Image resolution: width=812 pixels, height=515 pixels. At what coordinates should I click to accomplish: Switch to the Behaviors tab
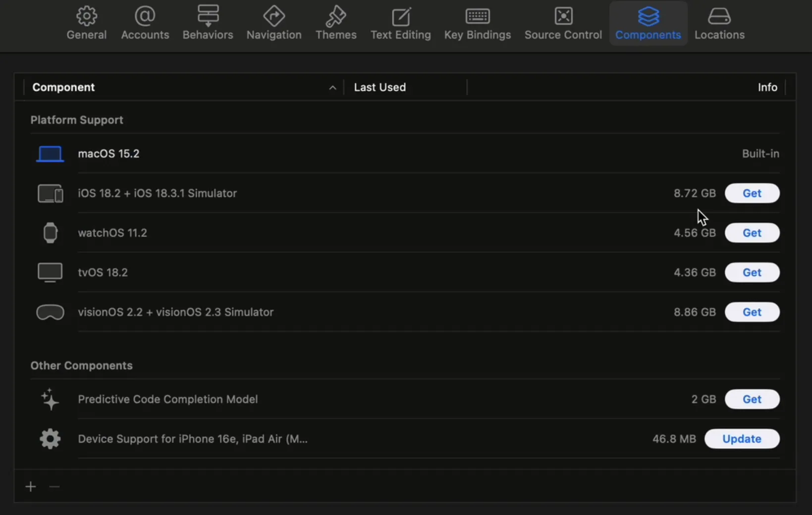(208, 23)
